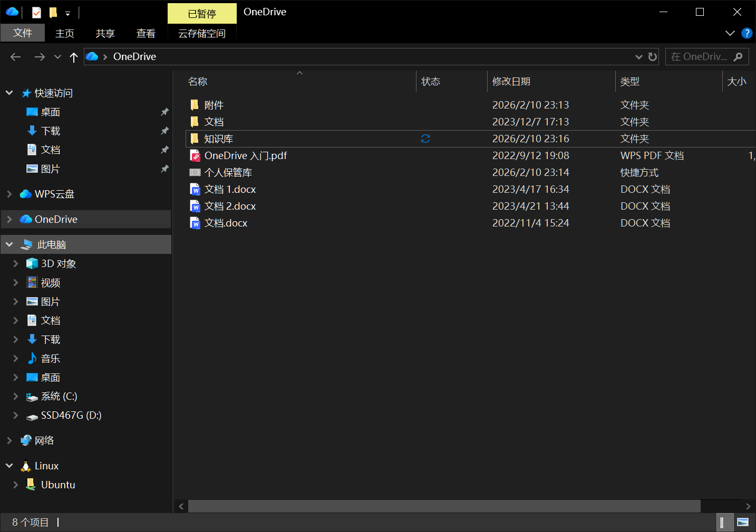Open 下载 under 快速访问
Image resolution: width=756 pixels, height=532 pixels.
coord(51,131)
